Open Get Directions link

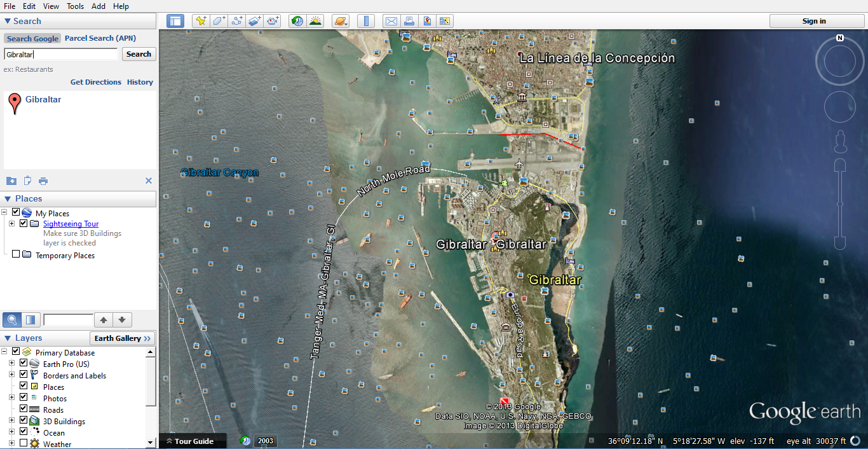coord(96,82)
